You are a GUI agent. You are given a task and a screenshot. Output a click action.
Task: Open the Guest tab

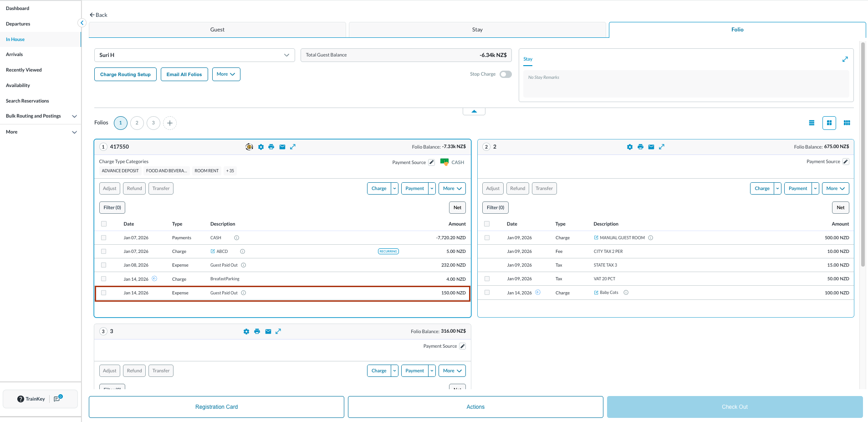[217, 30]
